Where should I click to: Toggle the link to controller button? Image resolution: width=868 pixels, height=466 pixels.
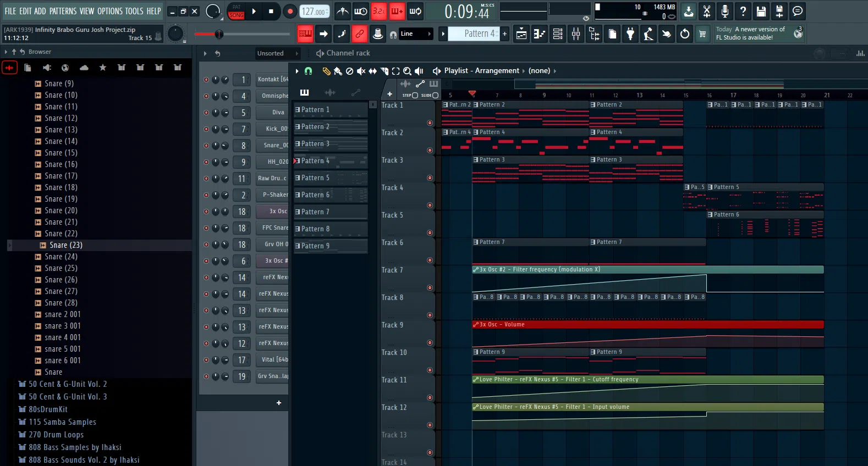tap(360, 34)
